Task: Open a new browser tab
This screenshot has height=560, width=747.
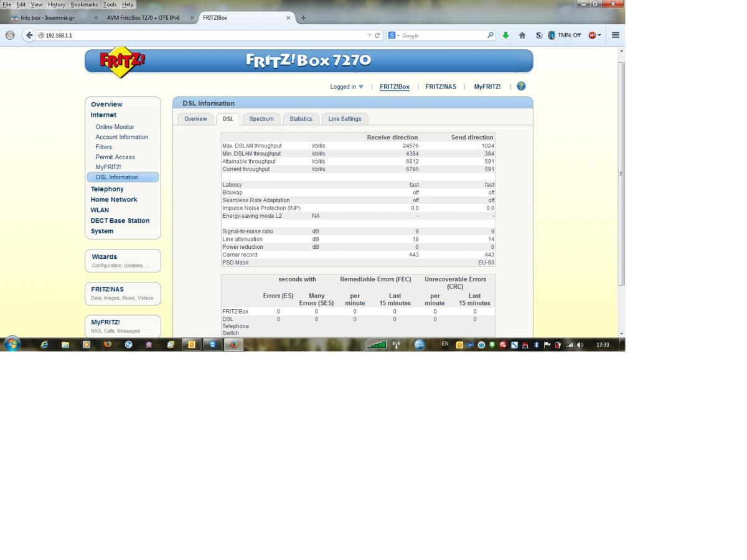Action: click(x=303, y=17)
